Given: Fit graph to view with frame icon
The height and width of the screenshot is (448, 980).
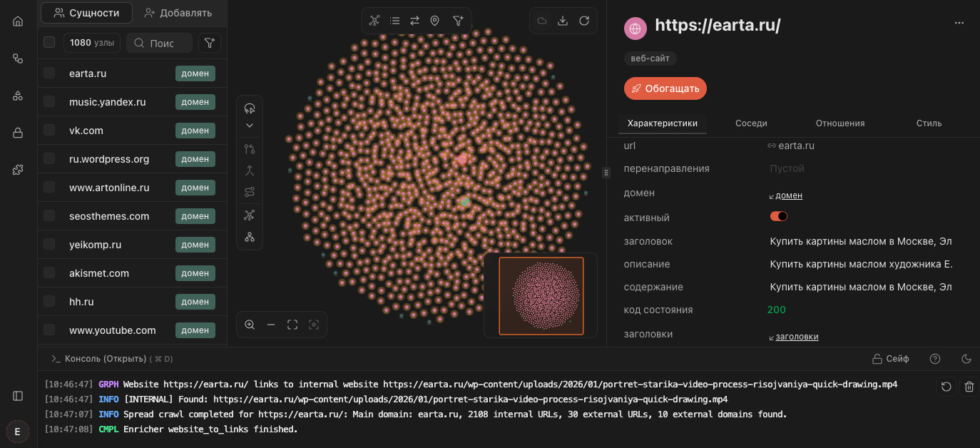Looking at the screenshot, I should (292, 325).
